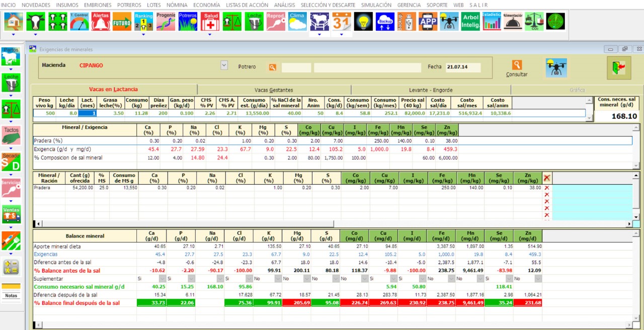Open the Arbol Intelig icon

coord(470,22)
